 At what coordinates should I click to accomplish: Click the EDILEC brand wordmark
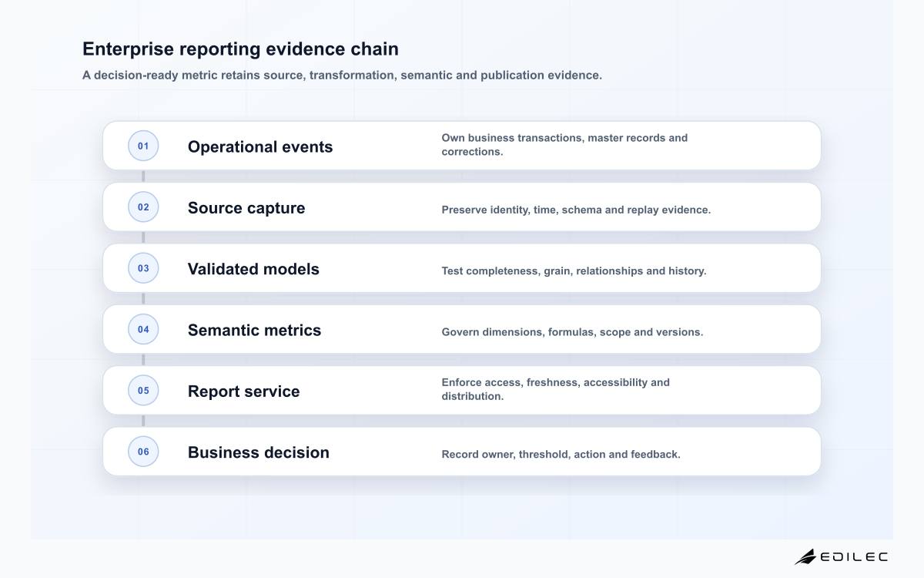[x=854, y=556]
